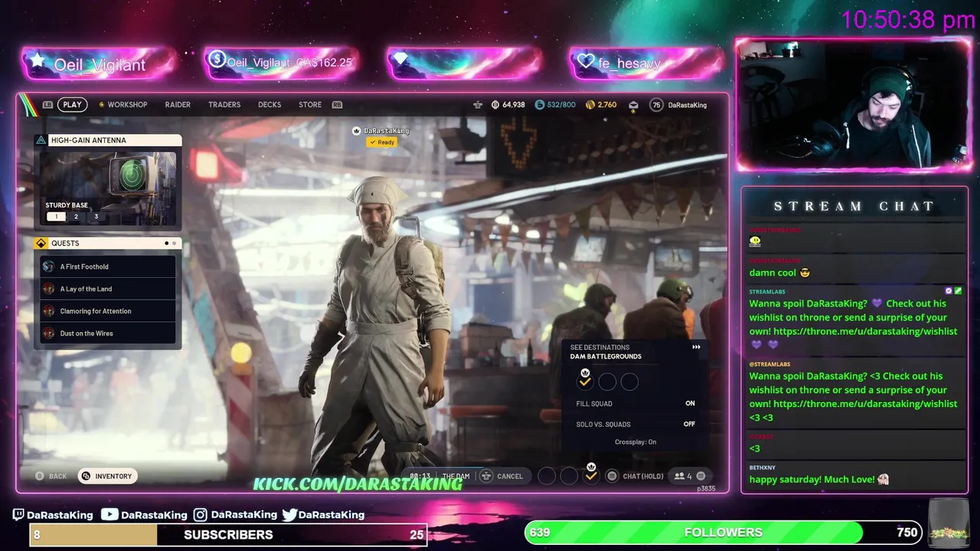
Task: Click the Clamoring for Attention portrait icon
Action: [x=48, y=311]
